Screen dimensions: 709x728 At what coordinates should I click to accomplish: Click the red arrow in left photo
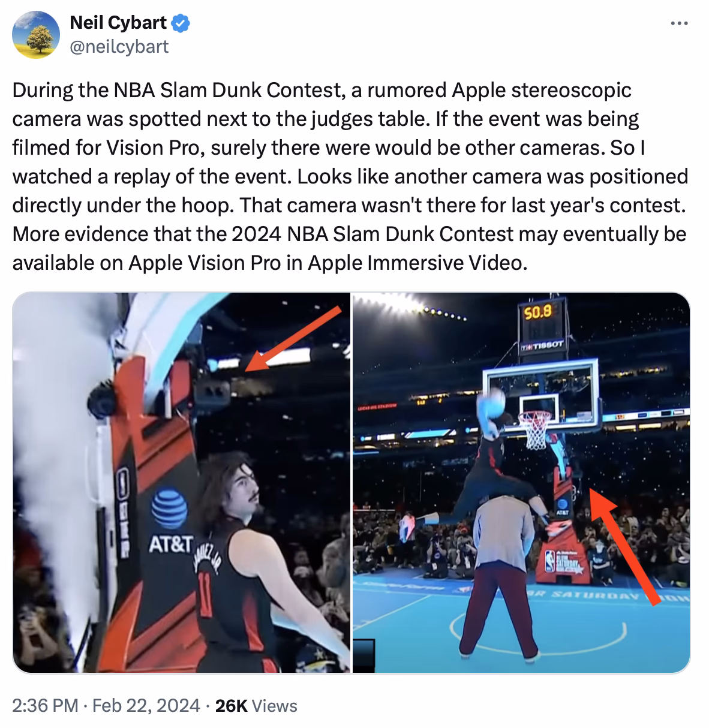pyautogui.click(x=293, y=339)
